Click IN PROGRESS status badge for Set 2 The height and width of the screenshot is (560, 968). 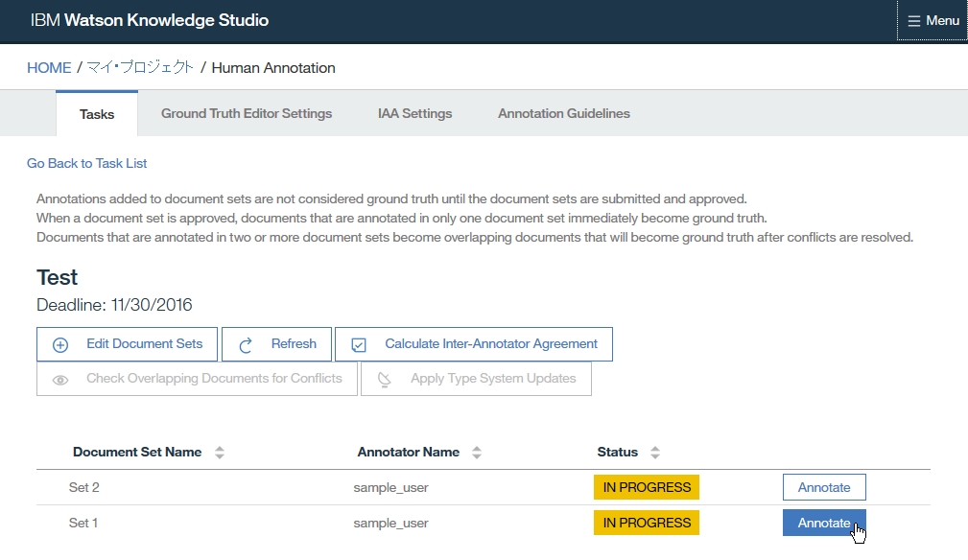[647, 487]
